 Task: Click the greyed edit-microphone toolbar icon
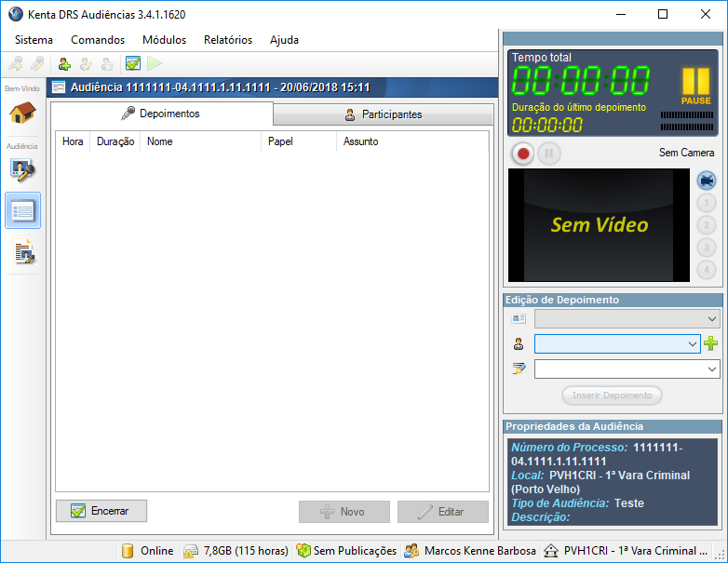[37, 63]
